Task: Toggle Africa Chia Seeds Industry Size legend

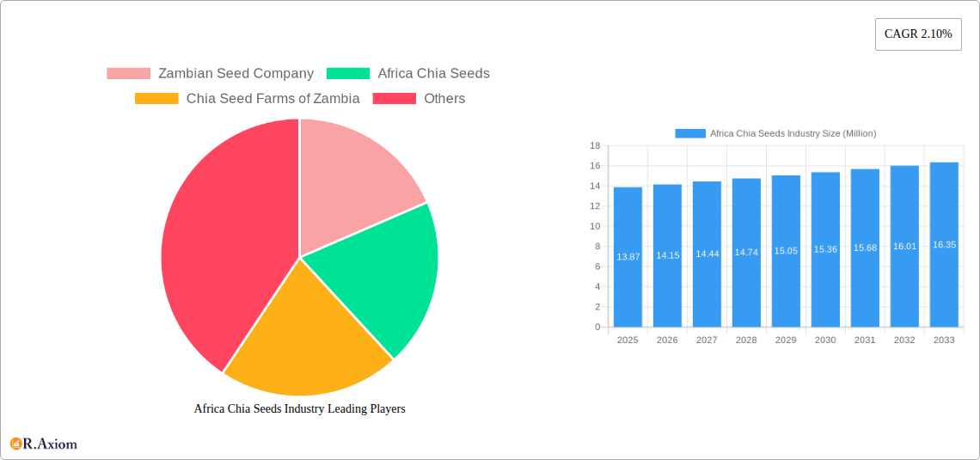Action: coord(793,133)
